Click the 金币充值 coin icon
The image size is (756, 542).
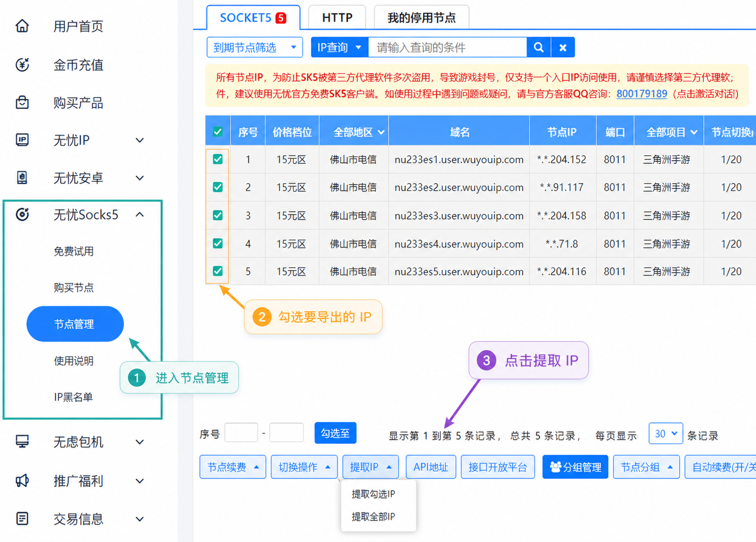pos(22,64)
